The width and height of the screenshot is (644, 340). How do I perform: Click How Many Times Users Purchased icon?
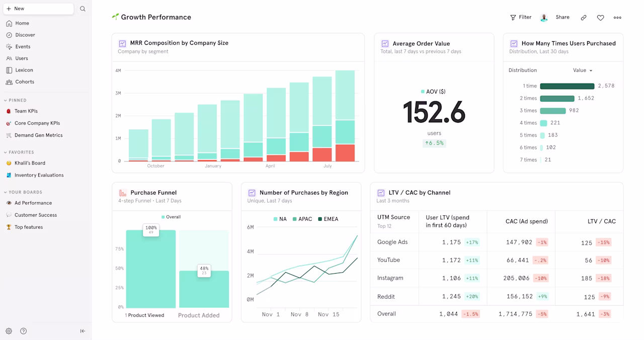click(x=514, y=44)
